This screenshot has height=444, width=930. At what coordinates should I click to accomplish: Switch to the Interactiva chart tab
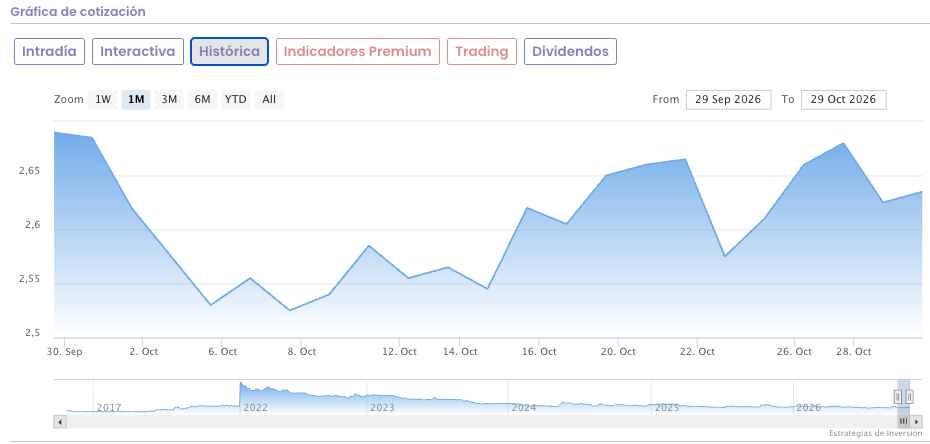[138, 52]
